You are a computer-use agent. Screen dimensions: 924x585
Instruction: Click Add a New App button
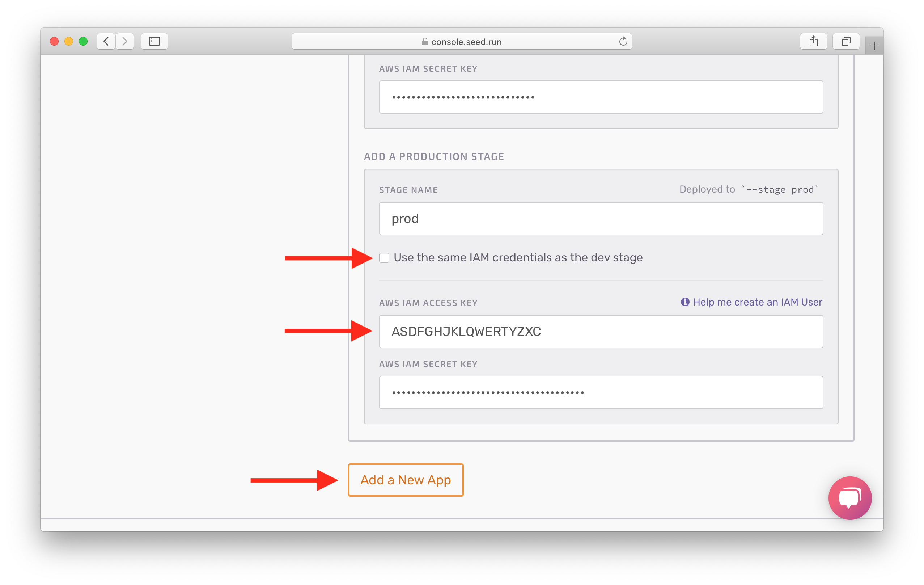point(406,480)
